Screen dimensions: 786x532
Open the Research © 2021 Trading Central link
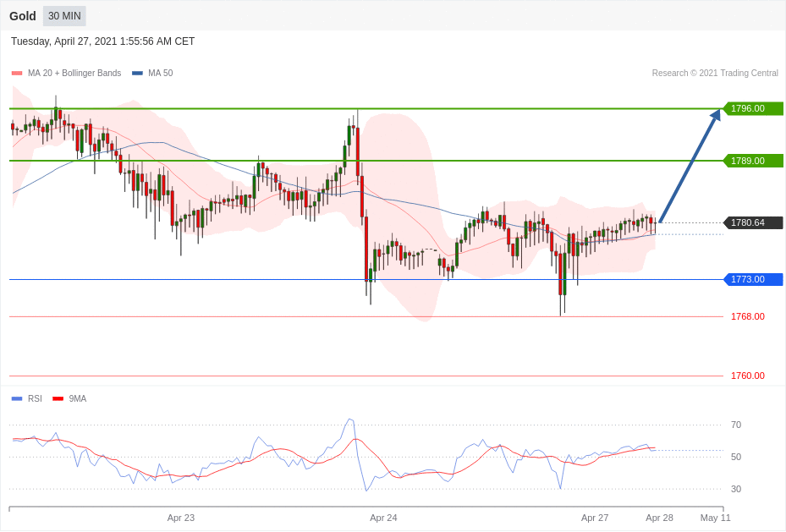[715, 74]
